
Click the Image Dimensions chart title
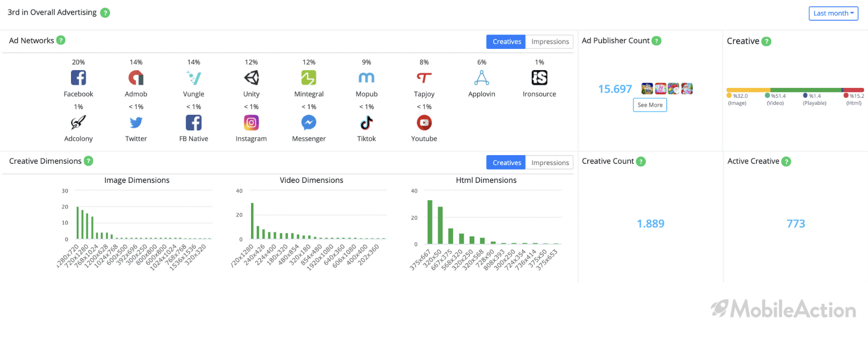pos(137,180)
